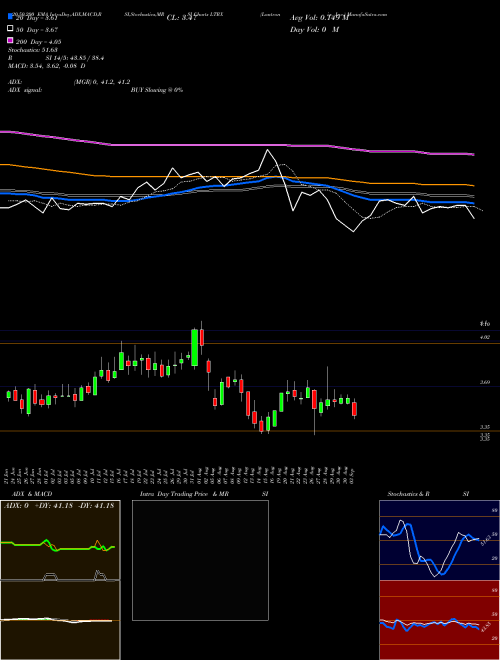Click the blue stochastics chart panel
Screen dimensions: 500x660
point(439,540)
